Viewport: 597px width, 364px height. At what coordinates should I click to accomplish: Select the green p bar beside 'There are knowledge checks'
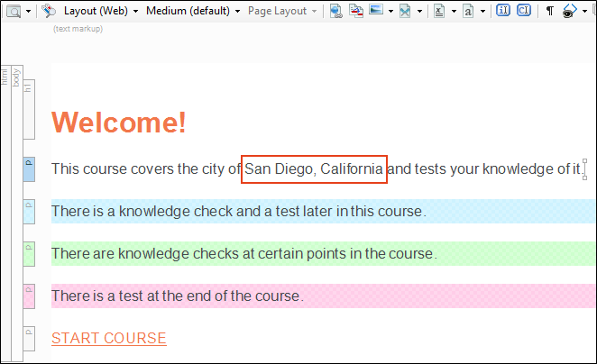click(29, 254)
